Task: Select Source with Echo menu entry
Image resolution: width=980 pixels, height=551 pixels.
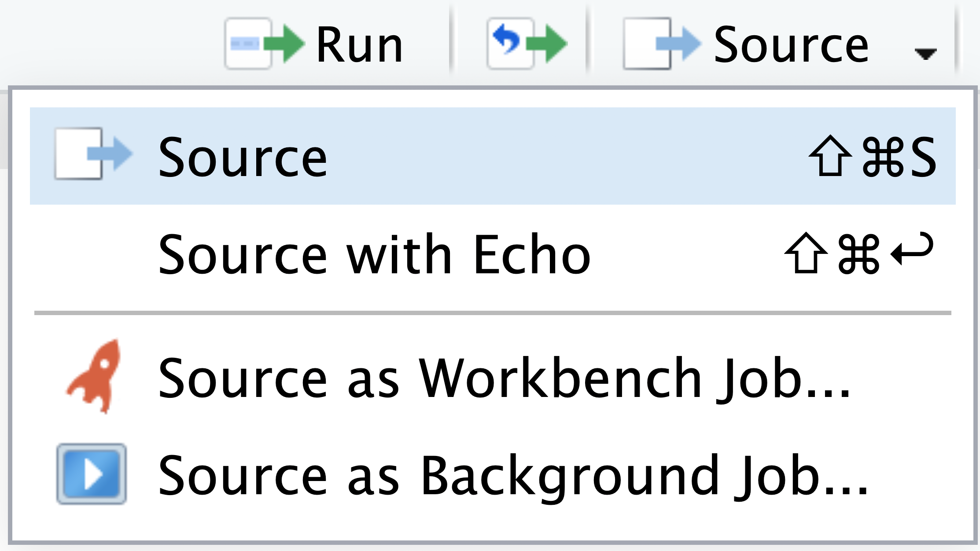Action: pyautogui.click(x=374, y=254)
